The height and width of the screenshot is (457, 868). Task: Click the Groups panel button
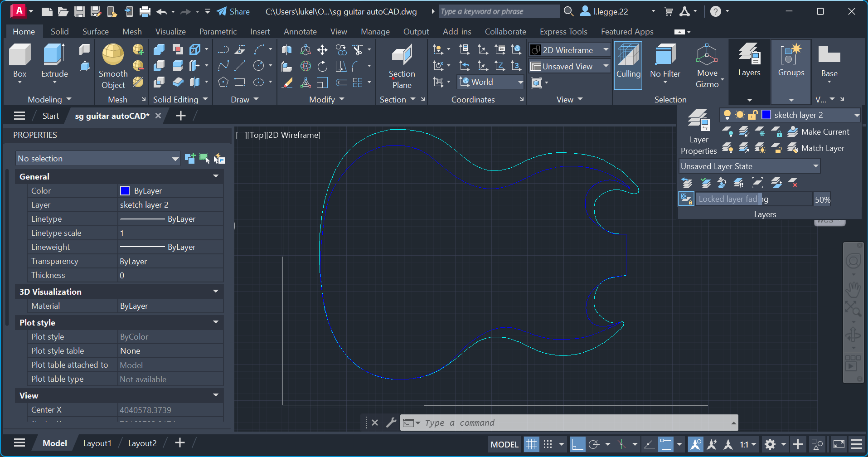point(791,61)
